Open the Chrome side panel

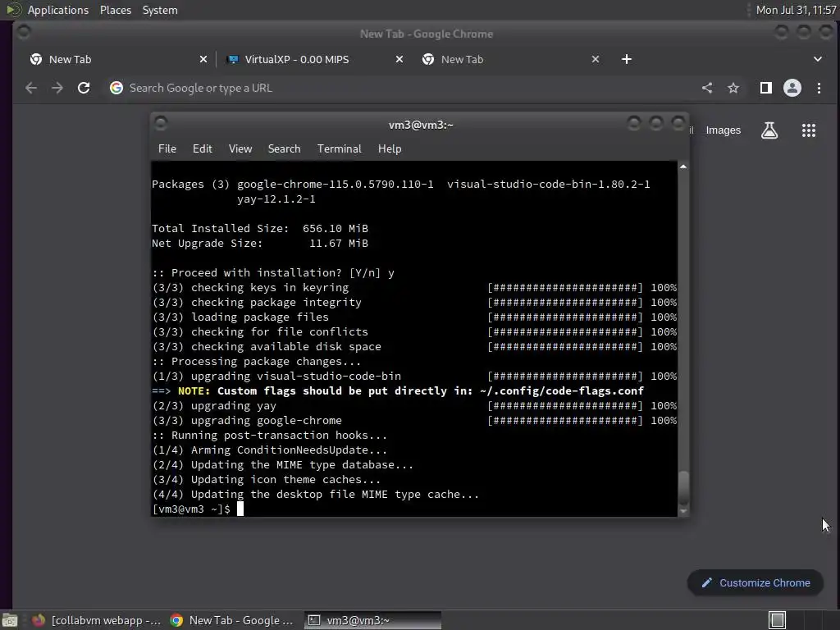click(x=766, y=88)
